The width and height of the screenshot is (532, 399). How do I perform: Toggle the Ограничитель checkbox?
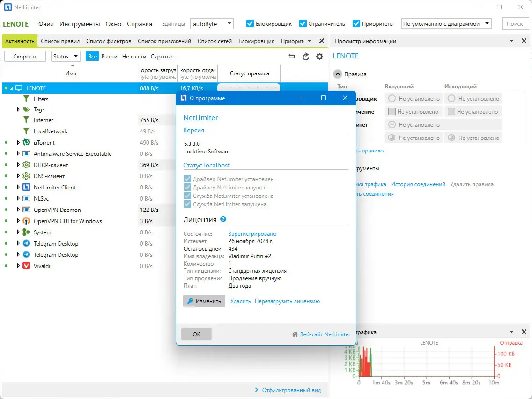[303, 23]
